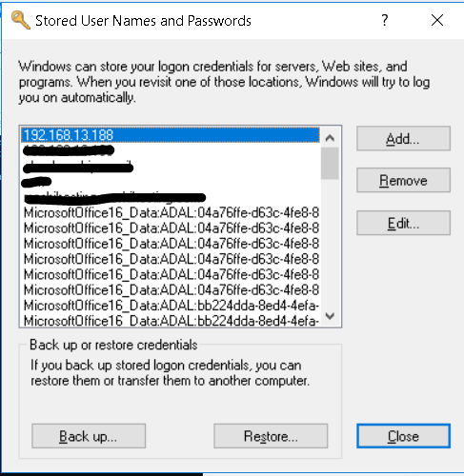Open the Edit... credential dialog
This screenshot has width=464, height=476.
coord(403,223)
